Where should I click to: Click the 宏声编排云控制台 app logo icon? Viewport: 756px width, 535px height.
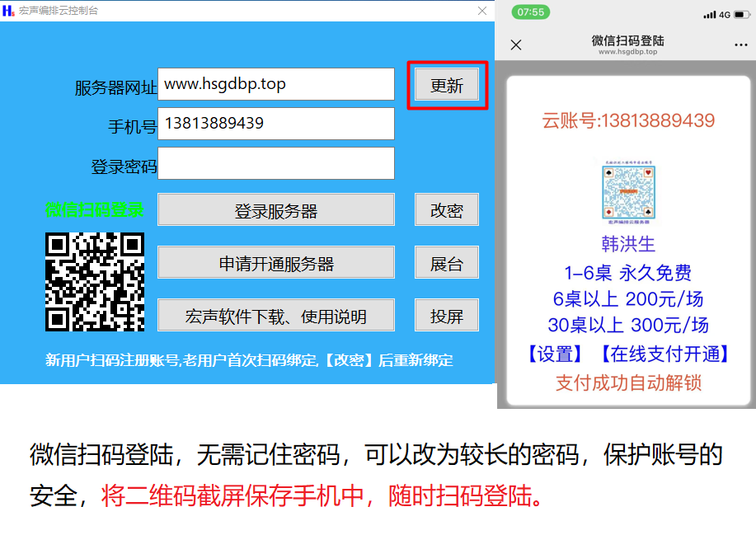[8, 11]
